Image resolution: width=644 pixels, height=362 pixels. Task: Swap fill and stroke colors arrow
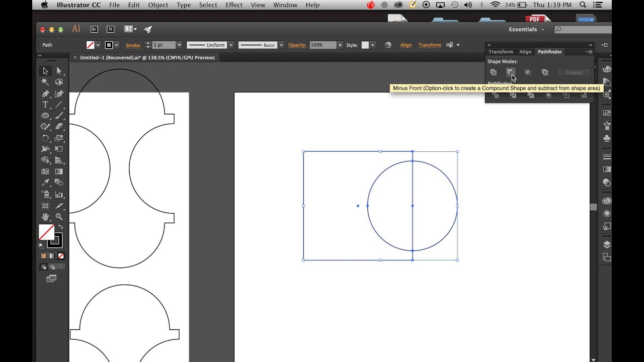coord(61,227)
